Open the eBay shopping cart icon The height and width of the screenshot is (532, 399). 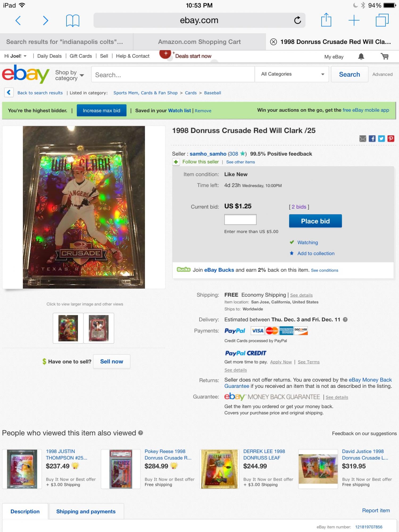tap(385, 56)
